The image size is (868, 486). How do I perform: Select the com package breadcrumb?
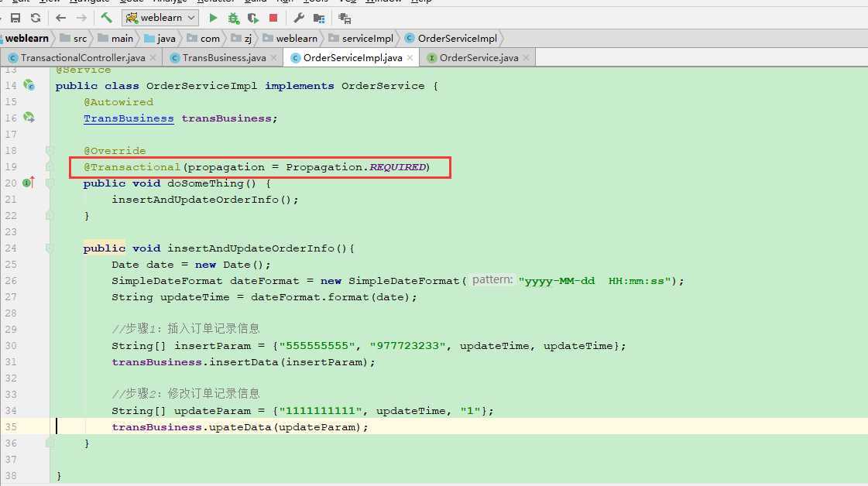(203, 38)
